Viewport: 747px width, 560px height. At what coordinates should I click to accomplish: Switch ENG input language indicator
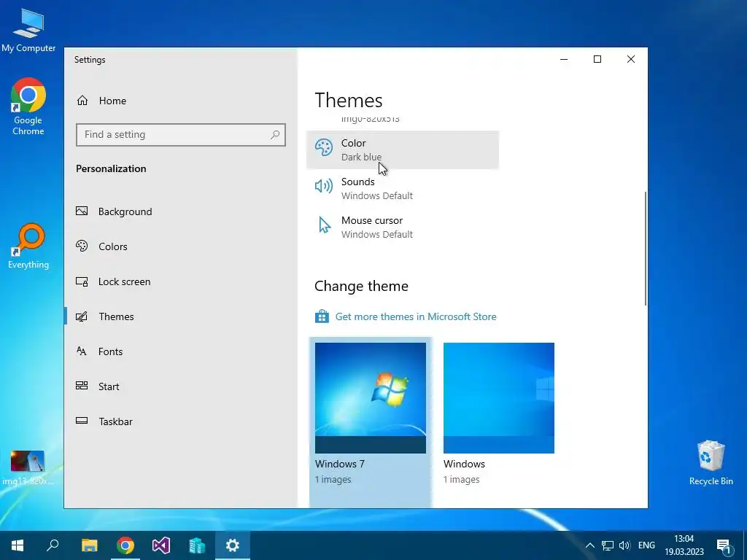coord(646,545)
